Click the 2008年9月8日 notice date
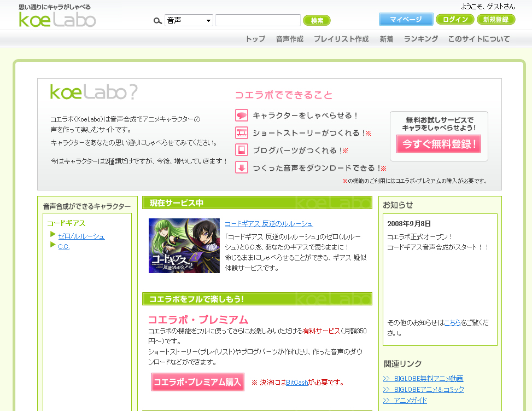532x411 pixels. coord(409,223)
